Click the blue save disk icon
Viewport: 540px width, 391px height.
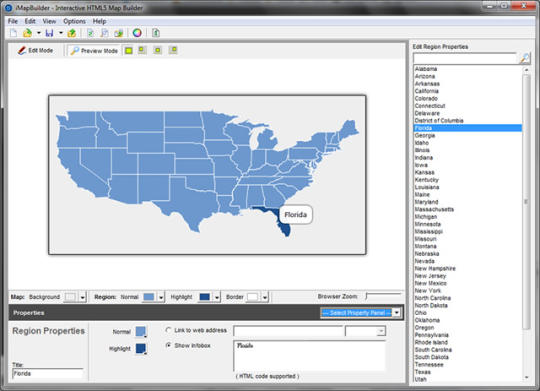[x=50, y=33]
